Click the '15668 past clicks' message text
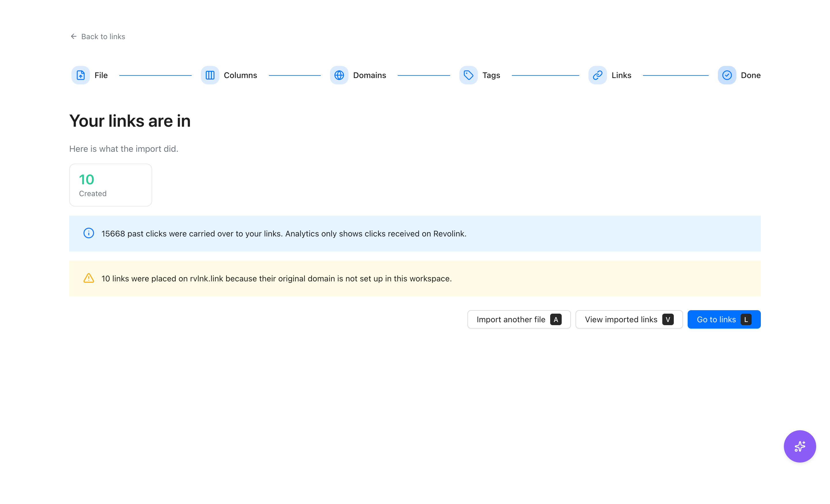This screenshot has width=830, height=504. [284, 233]
